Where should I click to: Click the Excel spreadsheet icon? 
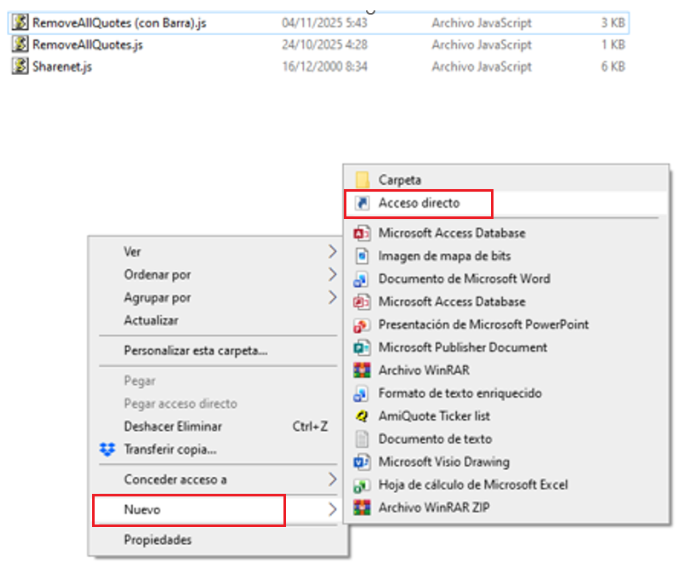(362, 485)
